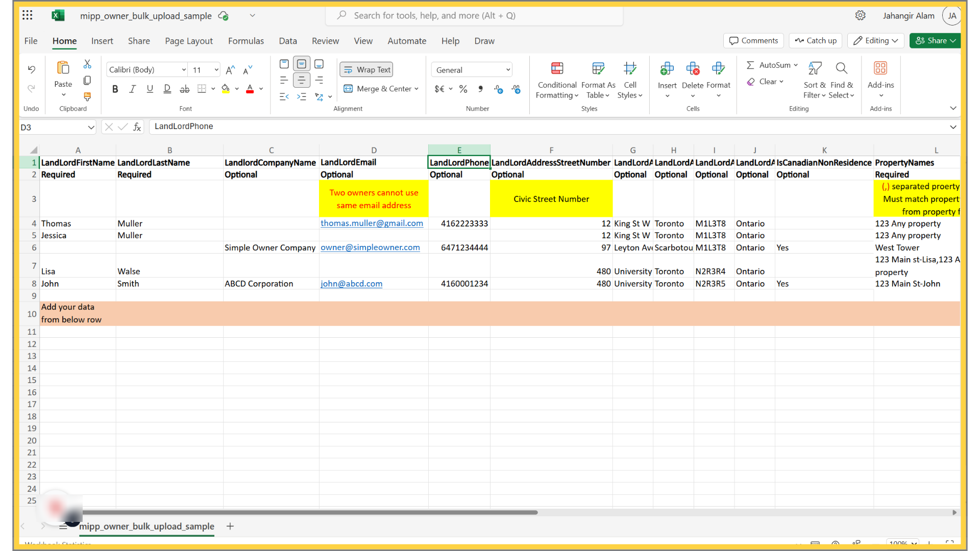Switch to the Data tab
The image size is (980, 551).
point(288,41)
